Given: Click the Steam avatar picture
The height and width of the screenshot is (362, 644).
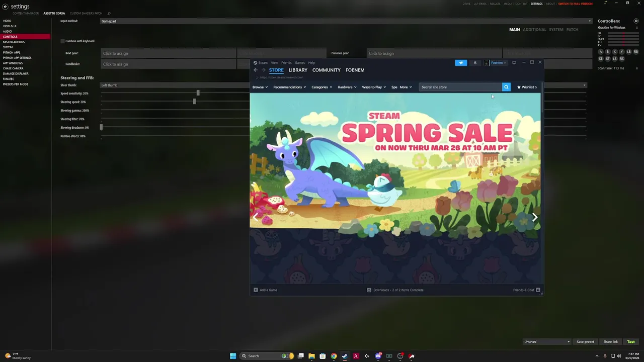Looking at the screenshot, I should pos(487,63).
